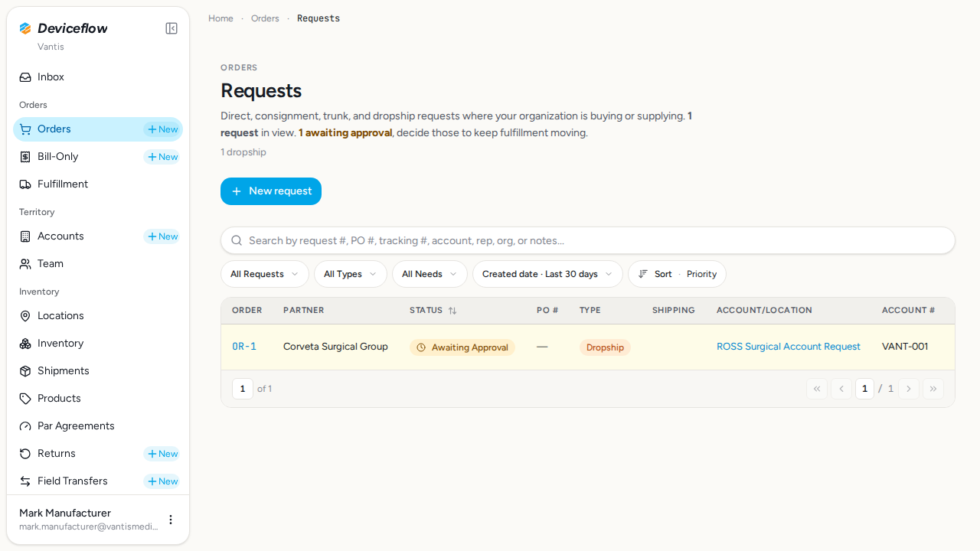980x551 pixels.
Task: Go to next page arrow
Action: coord(909,389)
